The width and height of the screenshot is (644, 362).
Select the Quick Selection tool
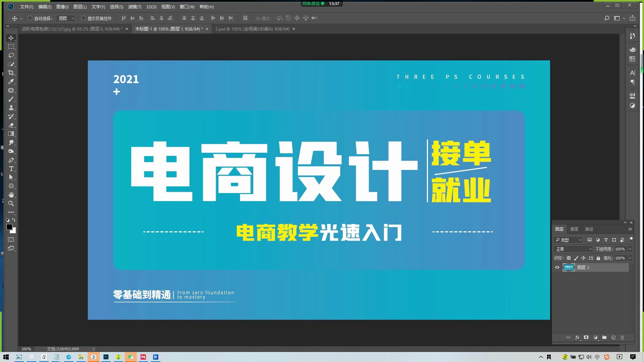11,64
